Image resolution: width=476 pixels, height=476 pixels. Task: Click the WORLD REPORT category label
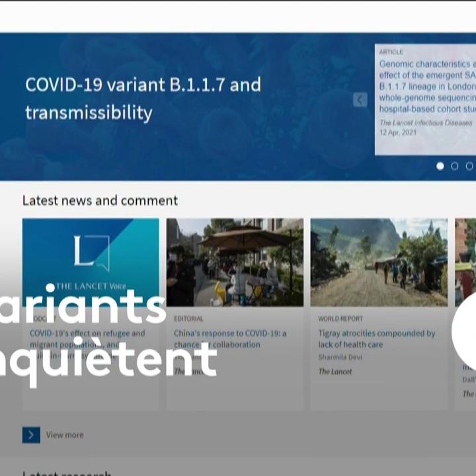340,319
